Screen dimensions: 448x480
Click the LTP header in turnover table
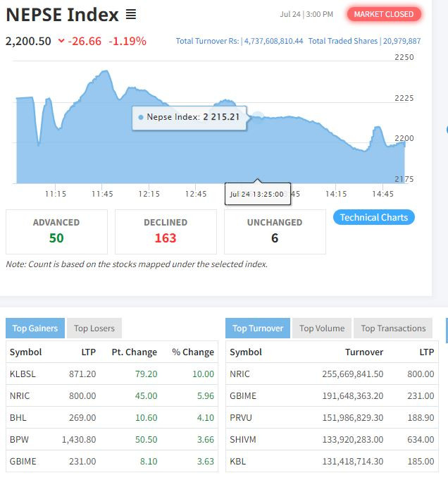pyautogui.click(x=427, y=352)
